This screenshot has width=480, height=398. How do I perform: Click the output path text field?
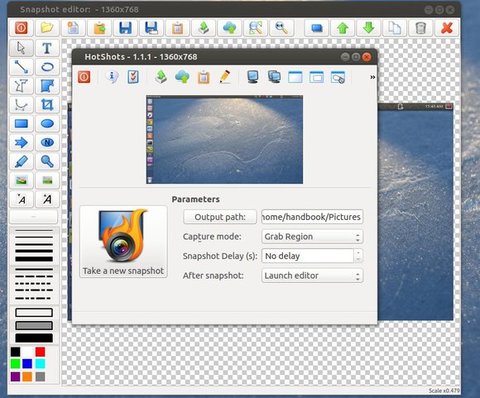312,217
